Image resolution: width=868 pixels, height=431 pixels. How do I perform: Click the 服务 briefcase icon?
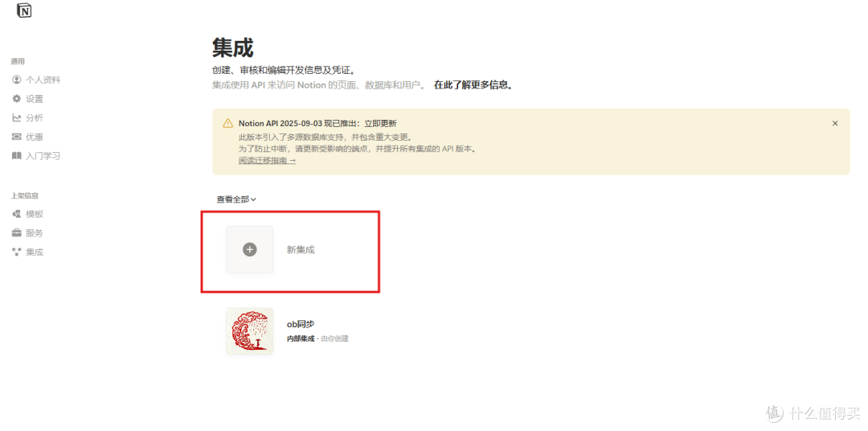tap(17, 233)
